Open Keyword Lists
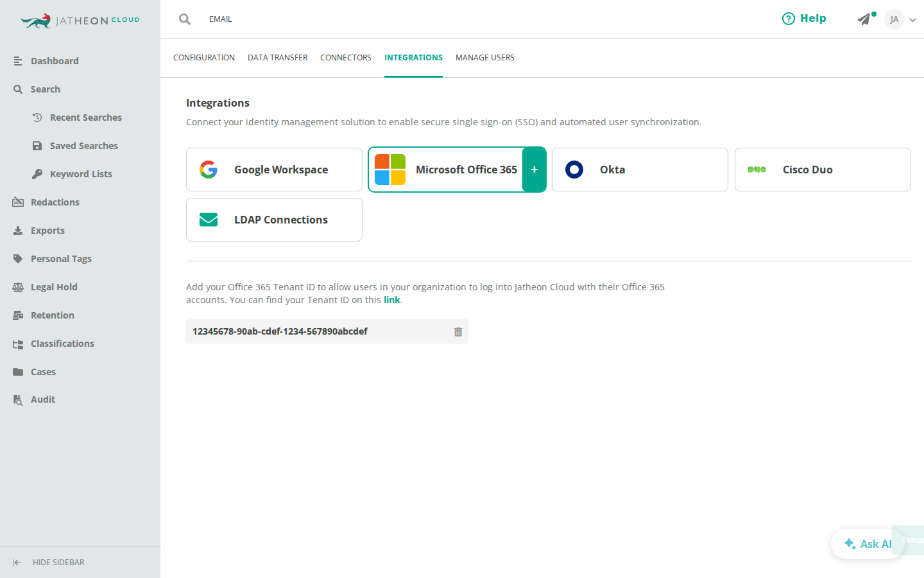Viewport: 924px width, 578px height. pyautogui.click(x=81, y=174)
